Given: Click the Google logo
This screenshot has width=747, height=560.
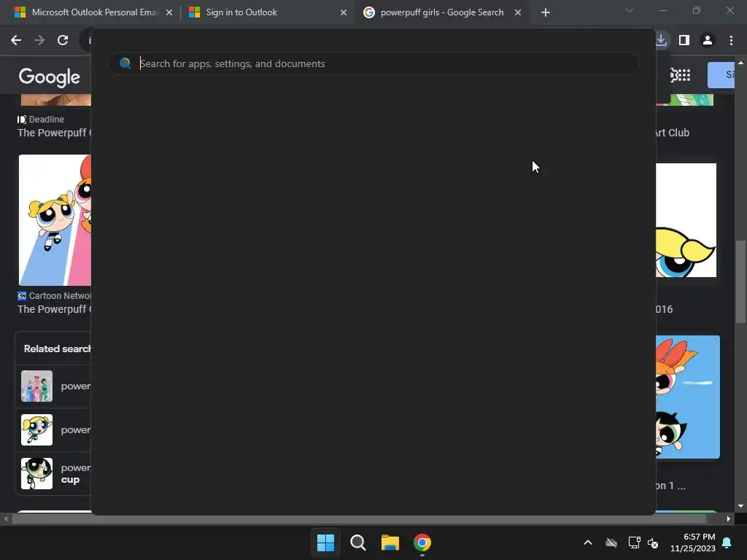Looking at the screenshot, I should (x=50, y=77).
